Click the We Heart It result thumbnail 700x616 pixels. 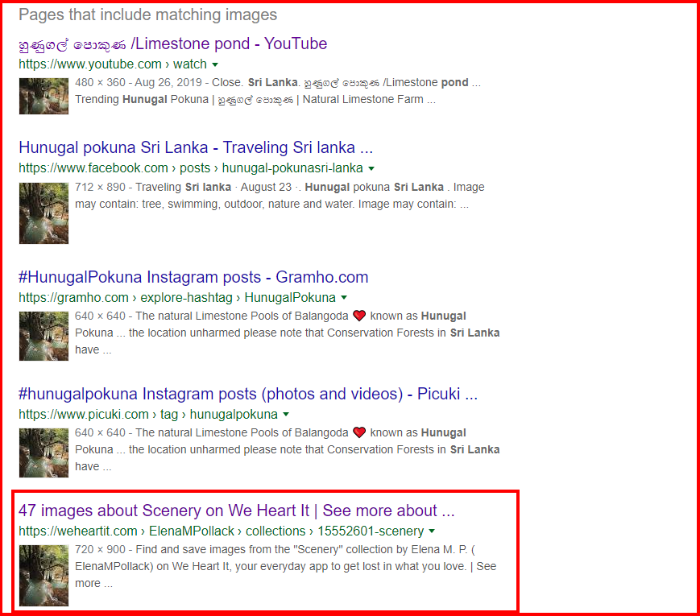(x=43, y=576)
